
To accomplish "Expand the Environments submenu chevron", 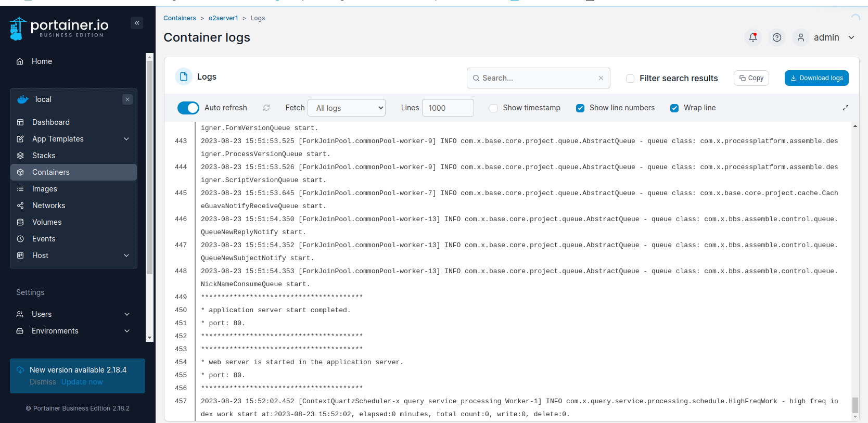I will [127, 331].
